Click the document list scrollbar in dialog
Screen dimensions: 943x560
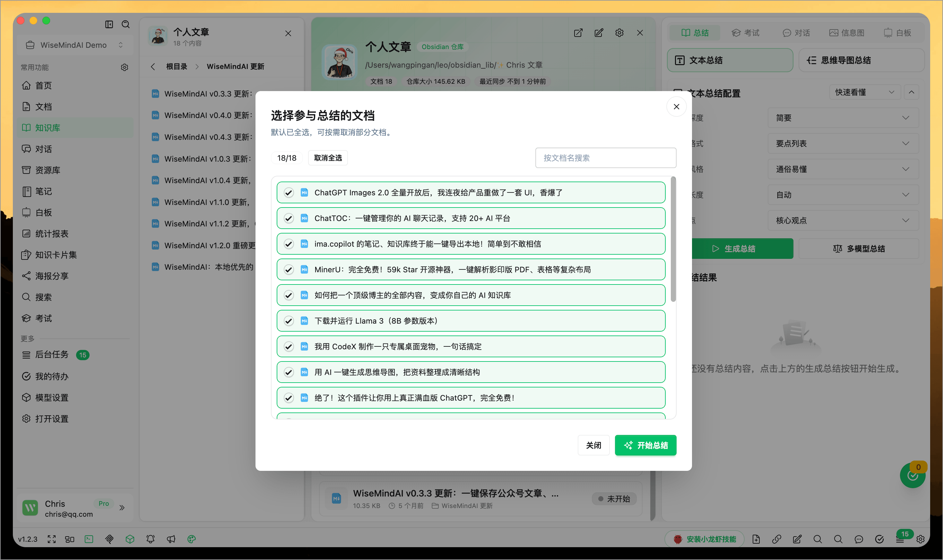673,239
